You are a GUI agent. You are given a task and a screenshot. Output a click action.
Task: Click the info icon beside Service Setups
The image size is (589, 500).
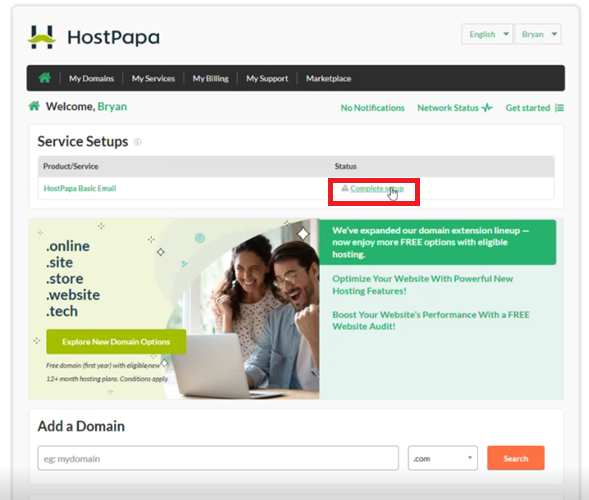[137, 142]
